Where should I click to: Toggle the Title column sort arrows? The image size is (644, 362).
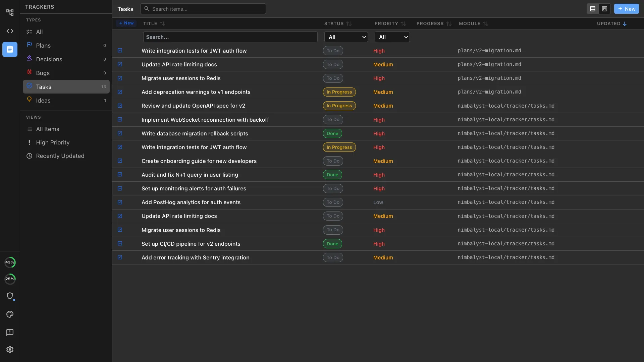click(x=162, y=23)
